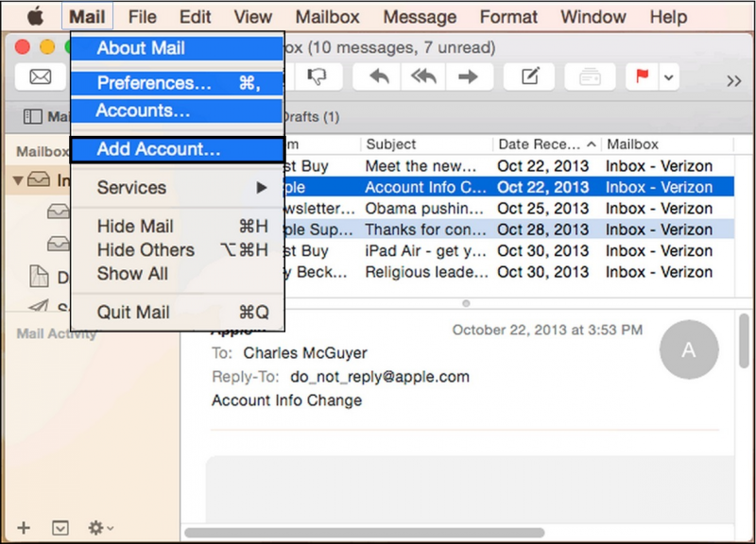Sort by Mailbox column header

click(x=669, y=144)
